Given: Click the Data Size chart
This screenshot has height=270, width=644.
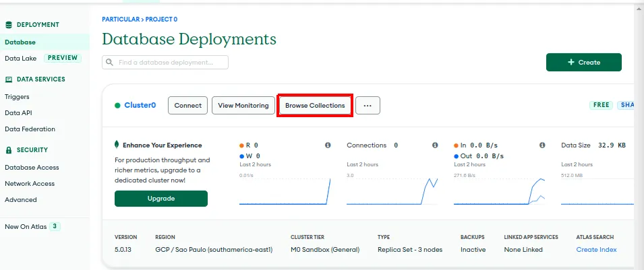Looking at the screenshot, I should point(597,191).
